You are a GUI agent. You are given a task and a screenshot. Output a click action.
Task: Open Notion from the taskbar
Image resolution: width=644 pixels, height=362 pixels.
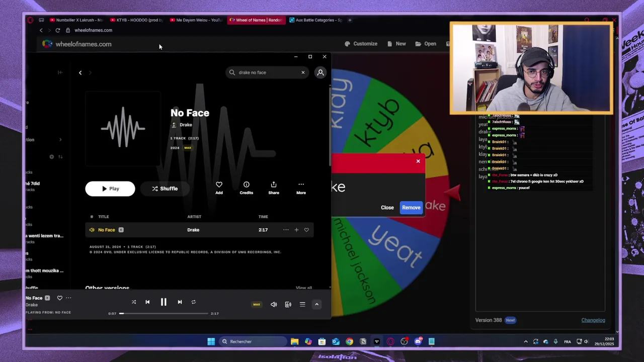(363, 342)
